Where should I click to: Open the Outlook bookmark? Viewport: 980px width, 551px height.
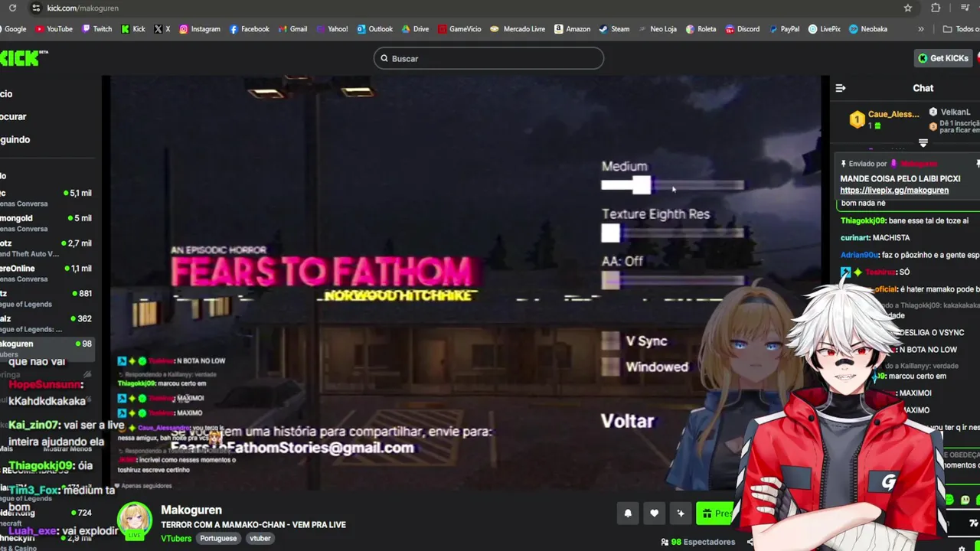click(374, 29)
